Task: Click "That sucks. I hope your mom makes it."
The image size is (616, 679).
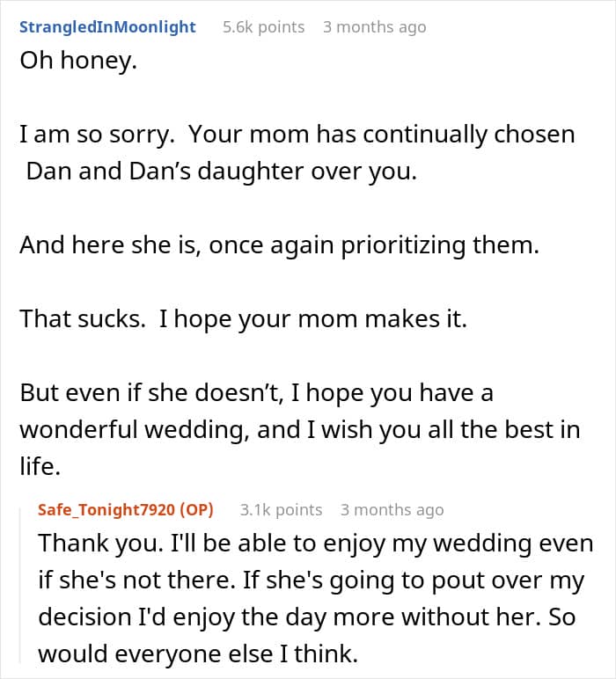Action: click(x=244, y=318)
